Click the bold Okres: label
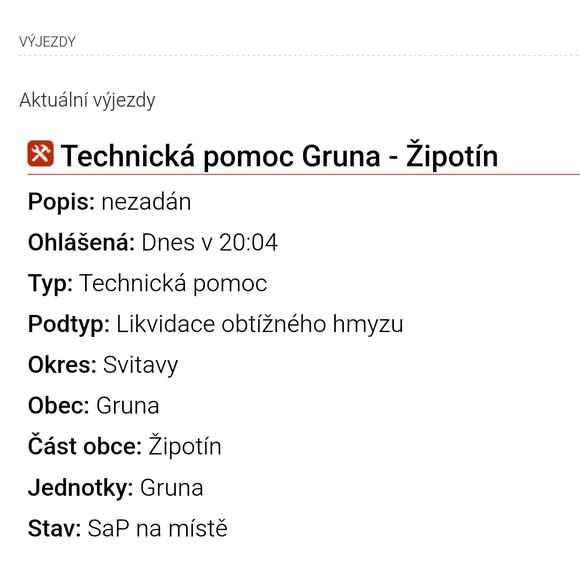 coord(62,365)
